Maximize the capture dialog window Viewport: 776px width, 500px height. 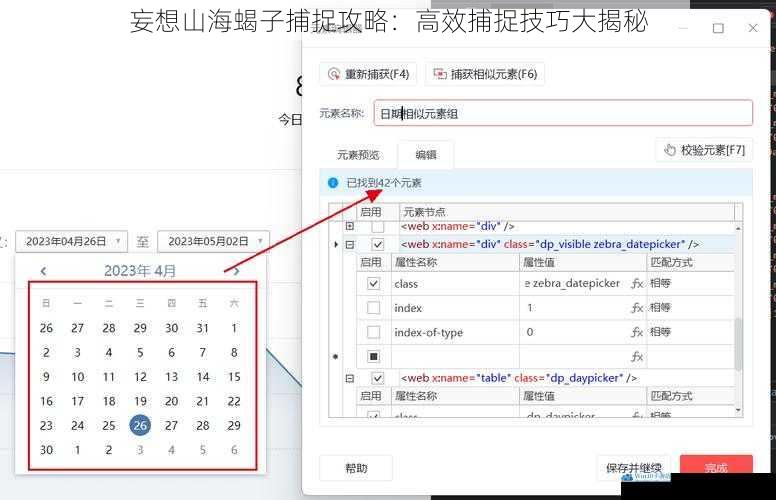coord(718,28)
